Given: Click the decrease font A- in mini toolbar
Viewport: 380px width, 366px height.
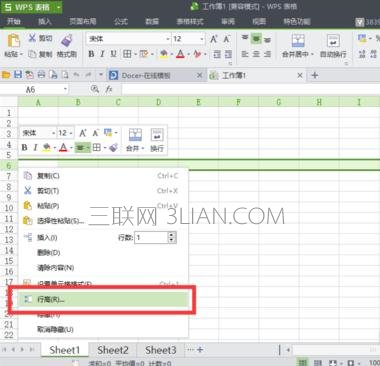Looking at the screenshot, I should click(96, 133).
